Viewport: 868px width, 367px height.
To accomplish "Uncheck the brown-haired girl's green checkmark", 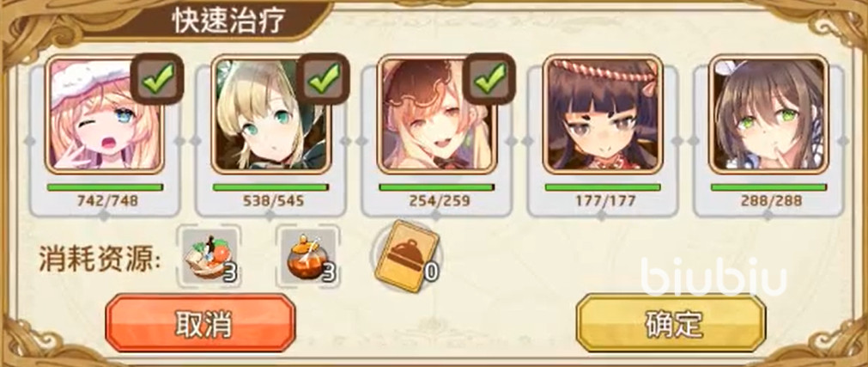I will 489,78.
